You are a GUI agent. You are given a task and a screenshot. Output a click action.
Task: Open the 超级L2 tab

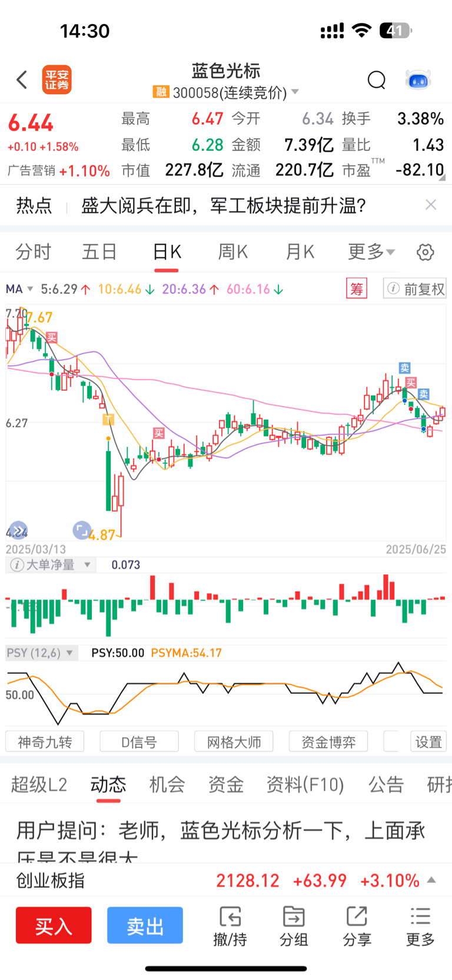(39, 785)
